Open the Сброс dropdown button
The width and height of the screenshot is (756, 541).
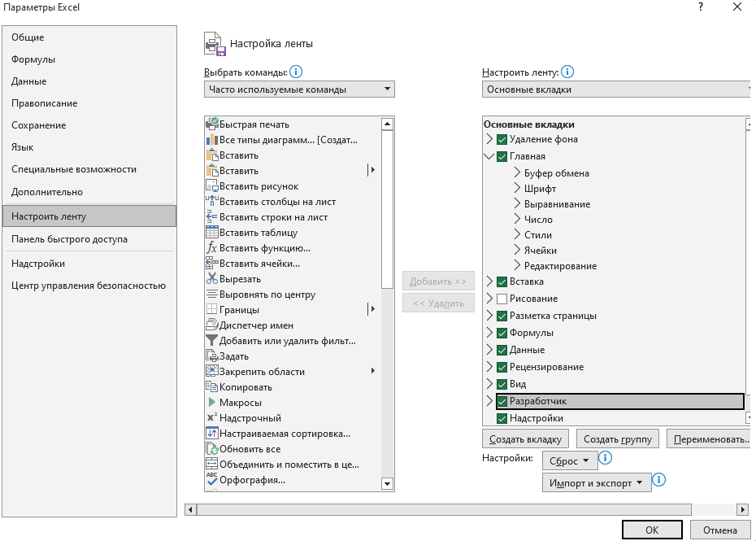(570, 461)
